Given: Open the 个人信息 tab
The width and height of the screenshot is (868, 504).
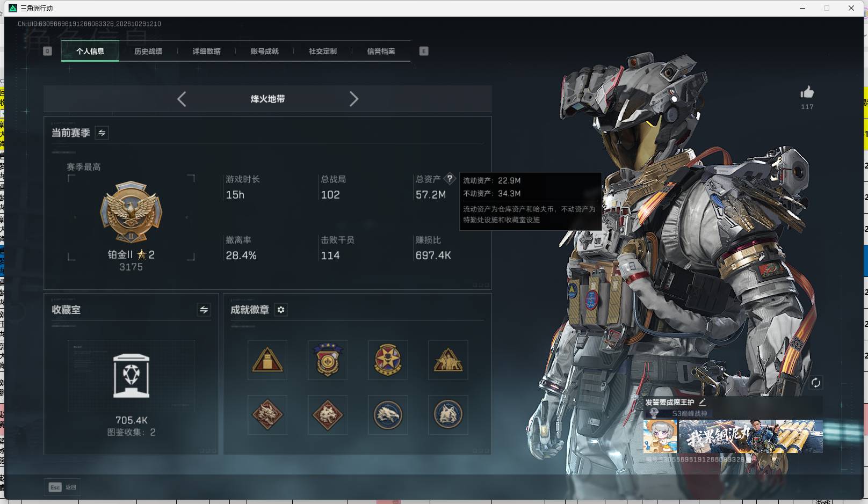Looking at the screenshot, I should (90, 51).
